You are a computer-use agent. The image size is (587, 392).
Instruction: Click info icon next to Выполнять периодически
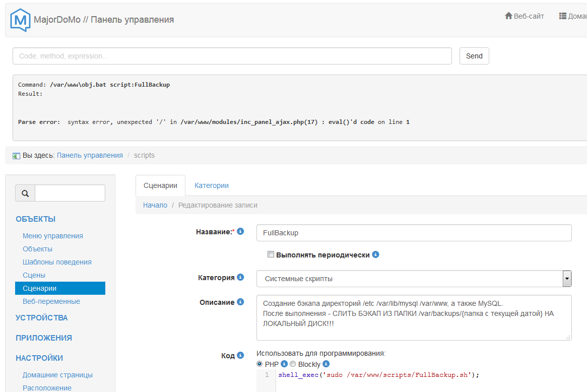(x=375, y=254)
